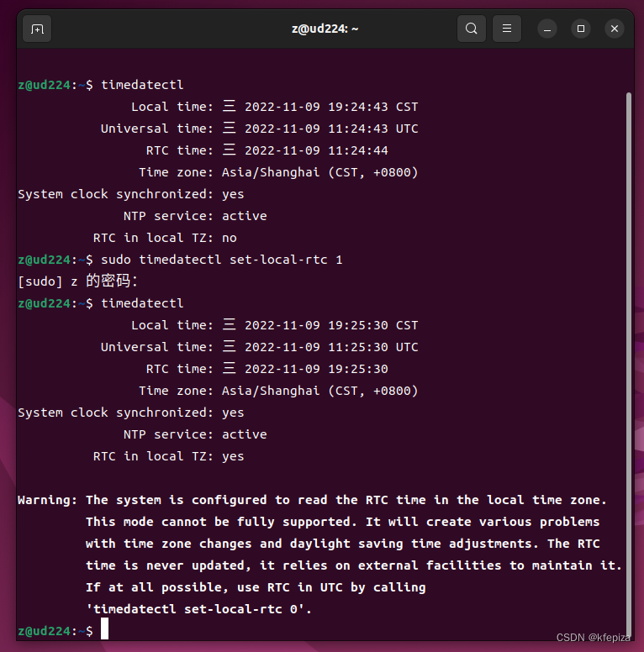Open a new terminal tab

tap(37, 29)
